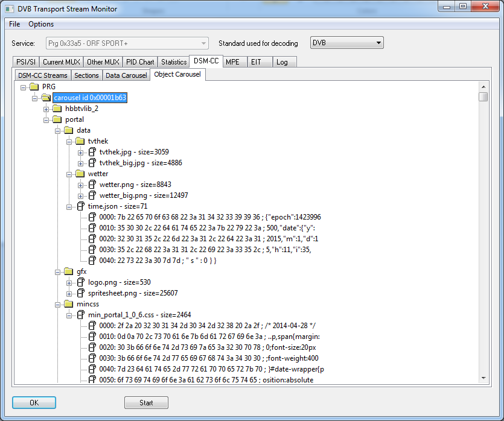Click the Start button
Image resolution: width=504 pixels, height=421 pixels.
pyautogui.click(x=146, y=403)
